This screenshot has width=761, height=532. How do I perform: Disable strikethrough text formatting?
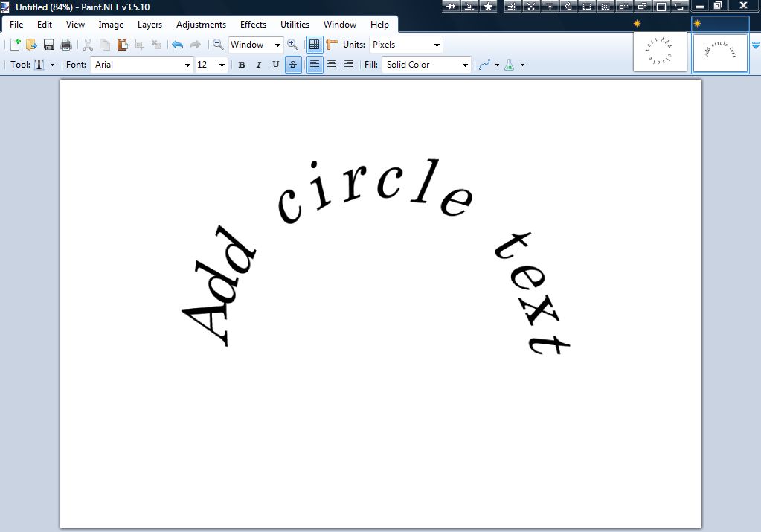293,65
